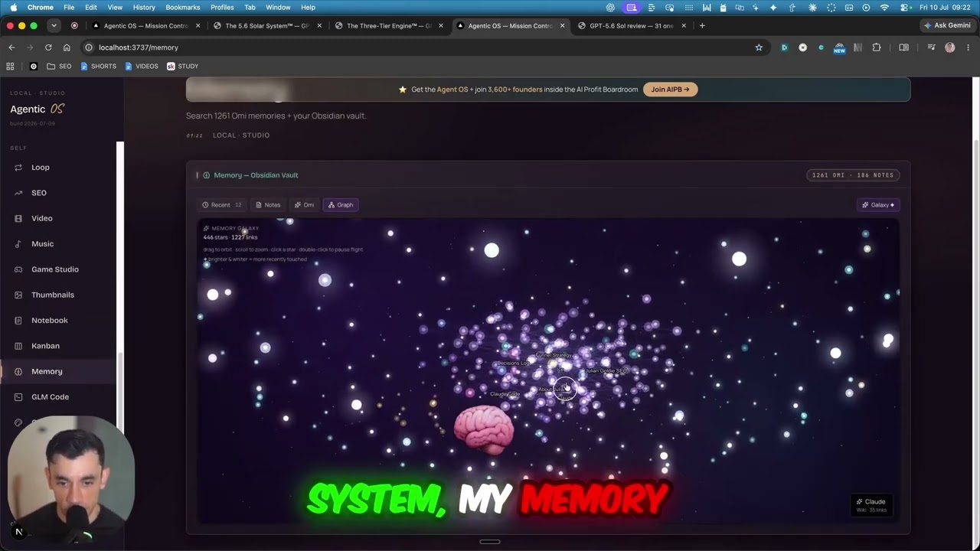The width and height of the screenshot is (980, 551).
Task: Open the SEO sidebar item
Action: [x=57, y=193]
